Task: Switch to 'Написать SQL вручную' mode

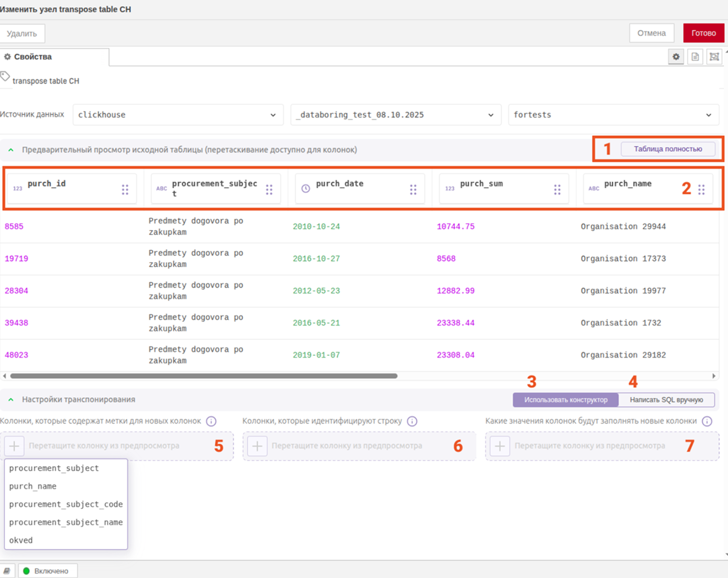Action: (x=666, y=400)
